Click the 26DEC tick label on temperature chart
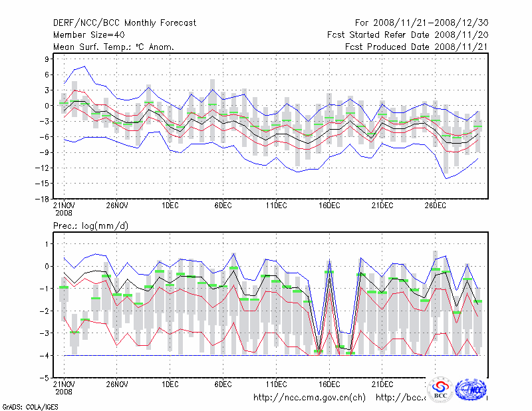 [435, 205]
